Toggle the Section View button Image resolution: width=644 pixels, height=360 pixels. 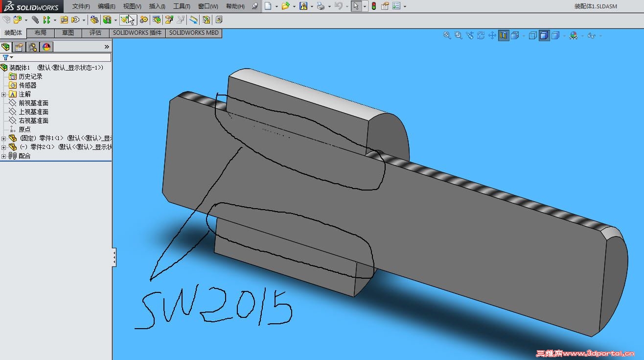504,35
